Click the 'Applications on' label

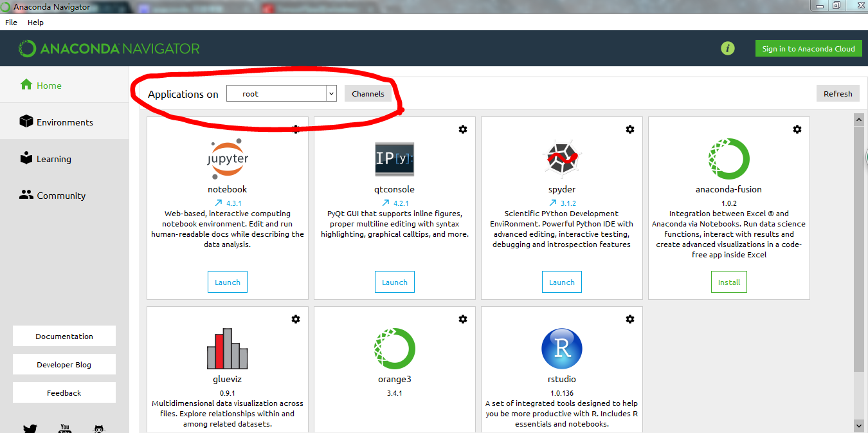(x=183, y=94)
